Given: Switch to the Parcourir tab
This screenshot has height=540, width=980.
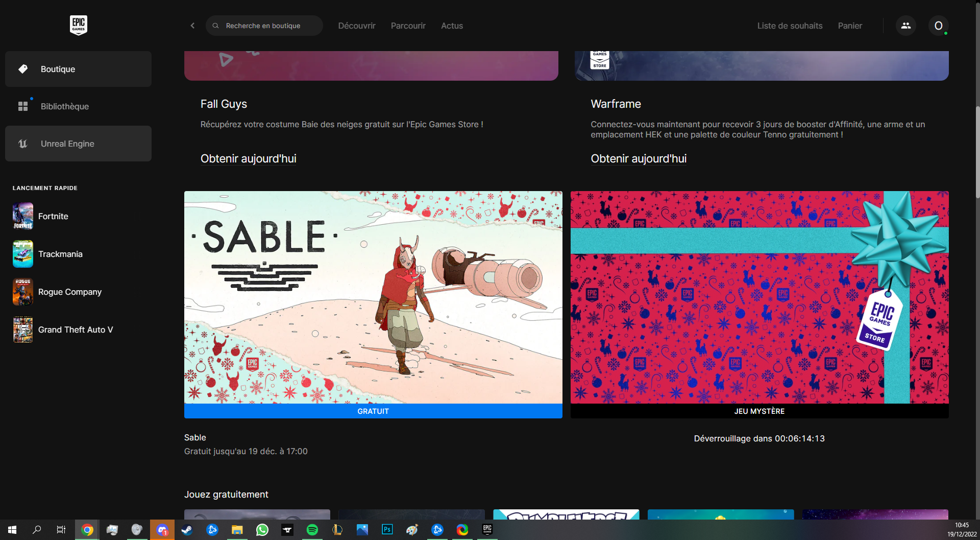Looking at the screenshot, I should point(408,26).
